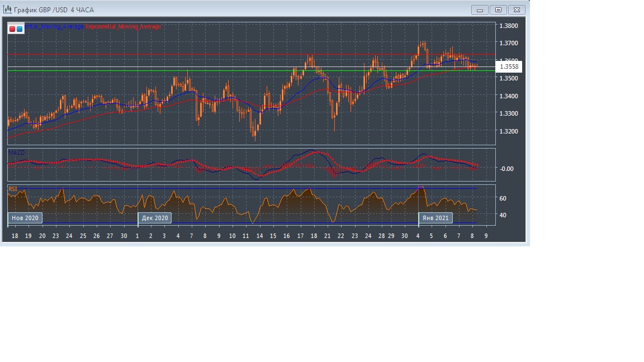644x362 pixels.
Task: Maximize the GBP/USD chart window
Action: point(498,9)
